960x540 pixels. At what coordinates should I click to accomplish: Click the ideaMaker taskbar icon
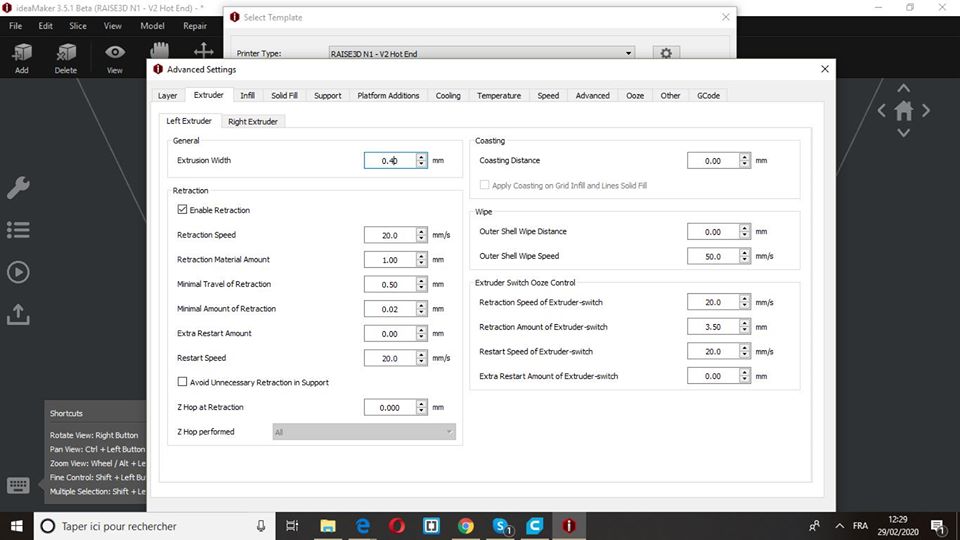569,526
